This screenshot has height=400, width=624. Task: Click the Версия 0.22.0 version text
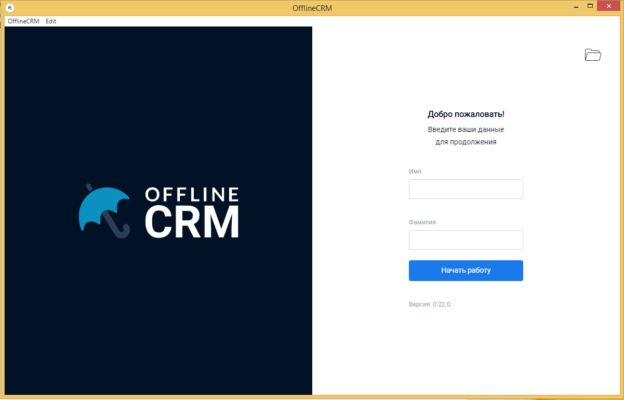pyautogui.click(x=430, y=304)
